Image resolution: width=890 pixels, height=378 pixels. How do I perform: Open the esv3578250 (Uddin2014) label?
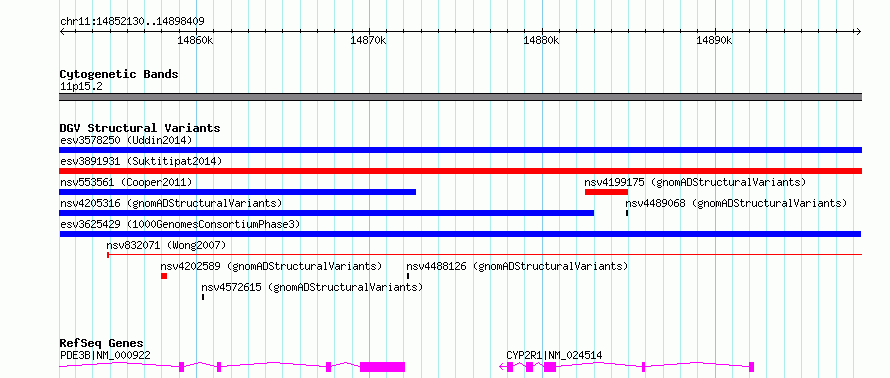(126, 140)
